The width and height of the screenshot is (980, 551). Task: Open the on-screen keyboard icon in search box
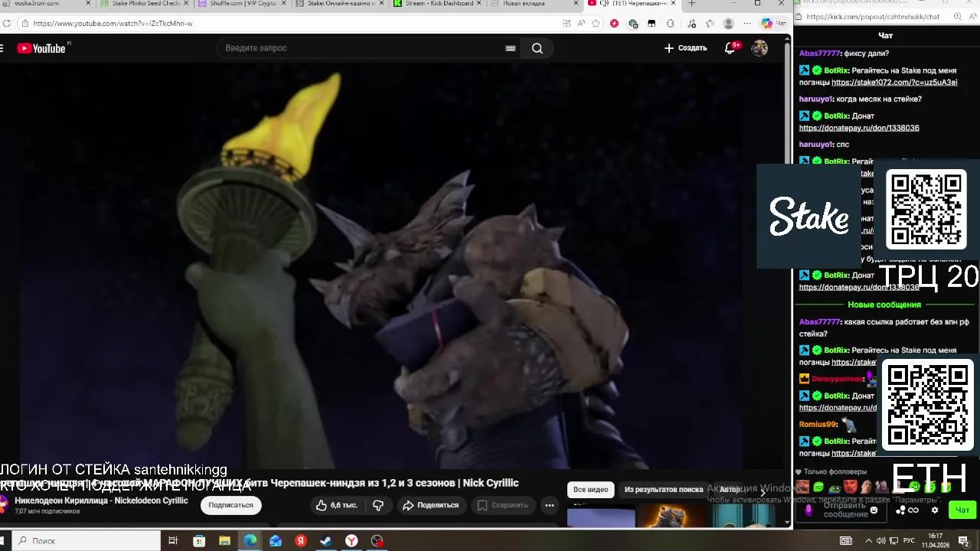pos(511,48)
